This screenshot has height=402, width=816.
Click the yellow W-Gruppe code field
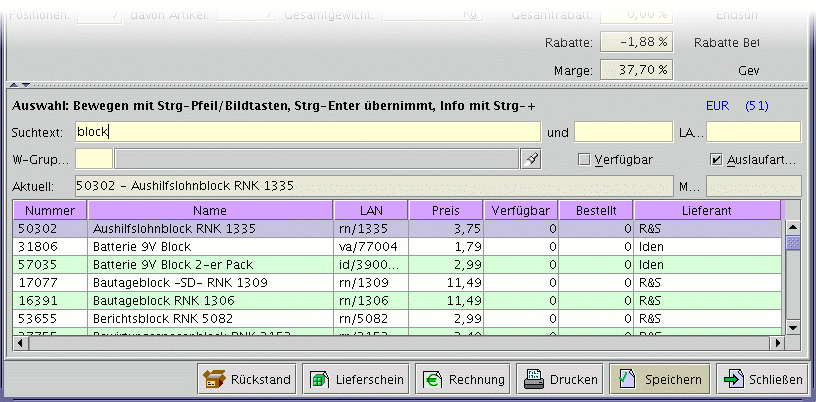94,159
